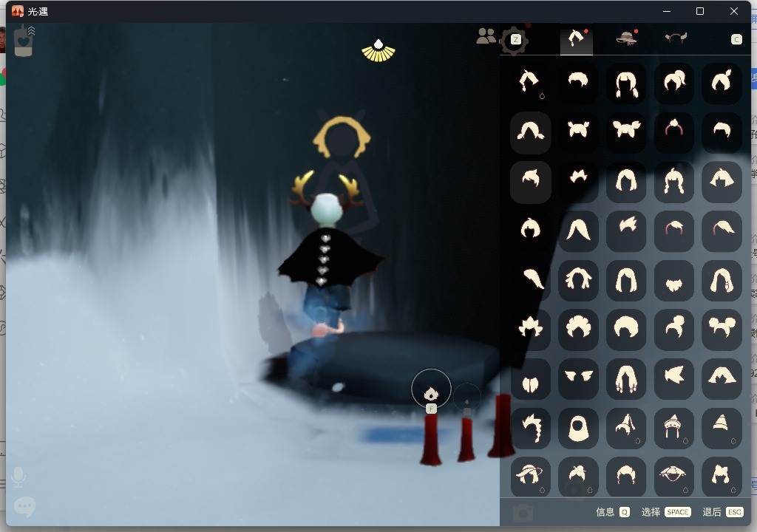Select the two-leaf split hair icon
This screenshot has width=757, height=532.
click(x=531, y=378)
